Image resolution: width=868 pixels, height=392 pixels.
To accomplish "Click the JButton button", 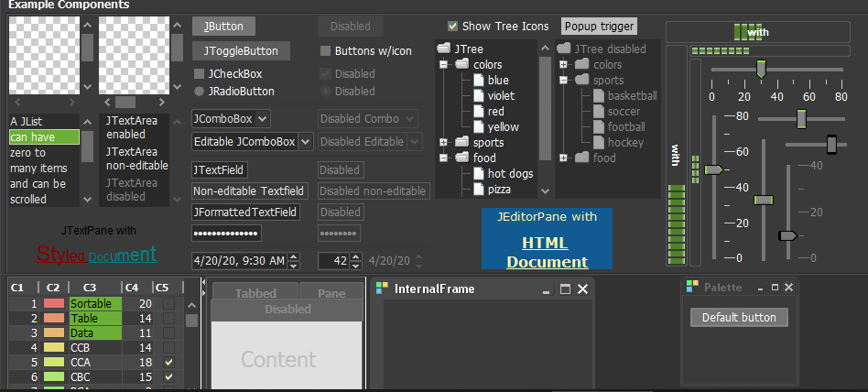I will coord(223,26).
